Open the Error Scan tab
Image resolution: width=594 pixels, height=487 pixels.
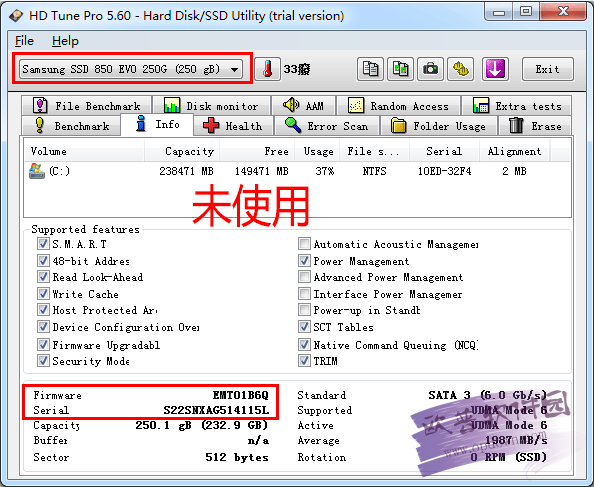[x=327, y=126]
